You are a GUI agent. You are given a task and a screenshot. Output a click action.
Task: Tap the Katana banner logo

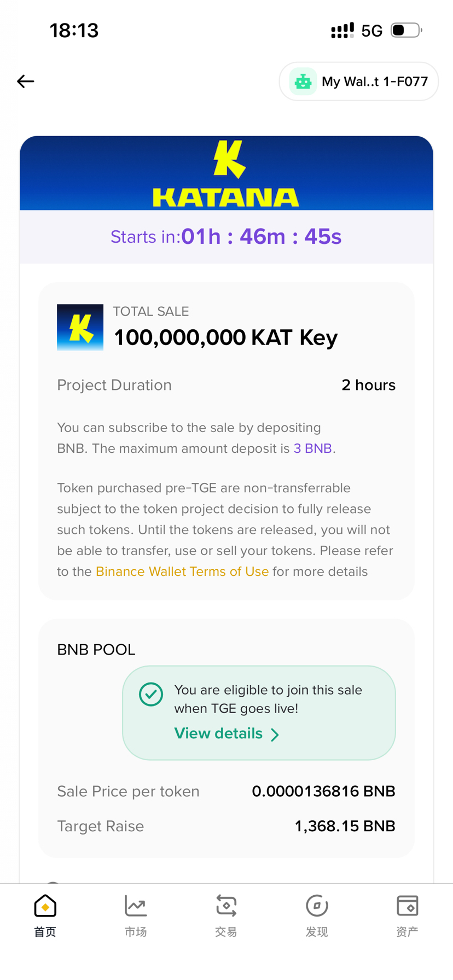226,173
